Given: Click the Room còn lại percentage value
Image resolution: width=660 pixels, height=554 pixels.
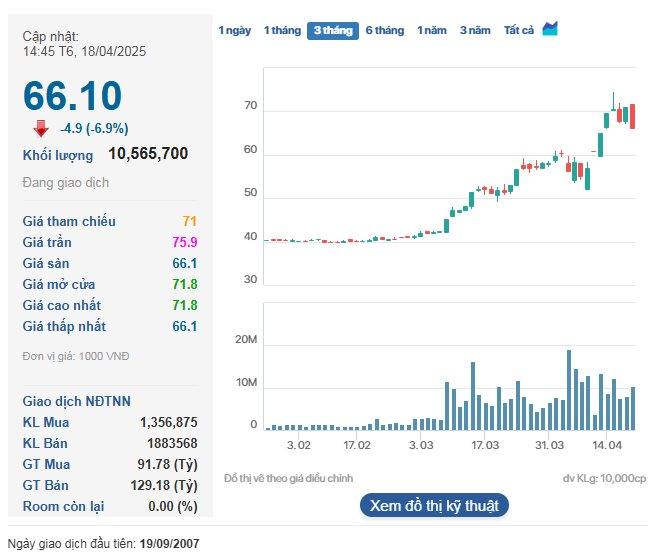Looking at the screenshot, I should (173, 507).
